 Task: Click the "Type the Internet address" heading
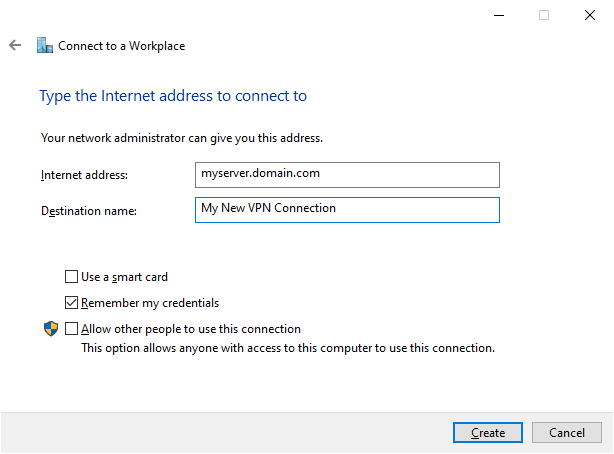click(173, 96)
